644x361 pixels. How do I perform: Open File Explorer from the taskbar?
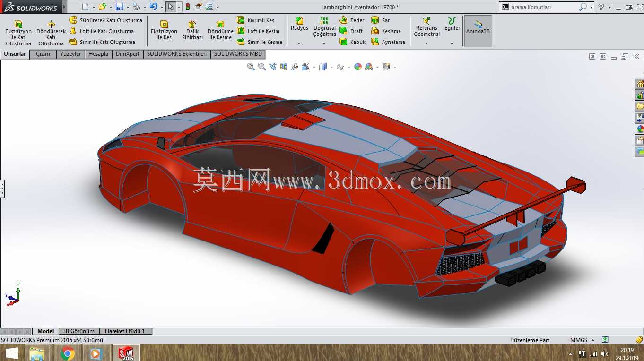click(x=37, y=353)
